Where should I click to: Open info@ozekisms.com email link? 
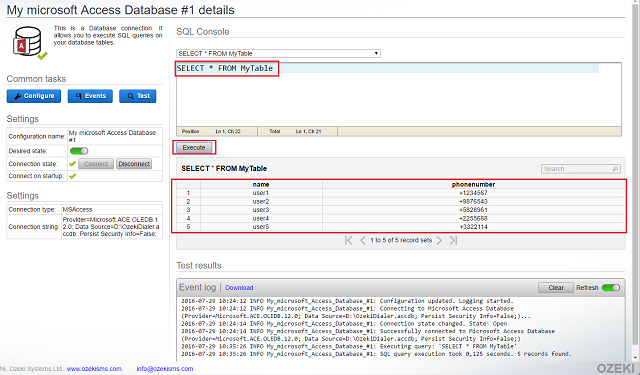(x=165, y=368)
